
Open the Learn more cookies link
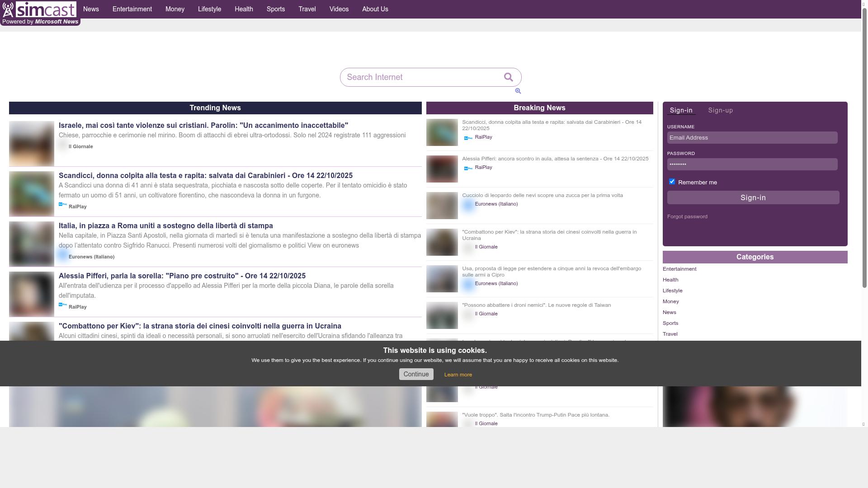[x=458, y=374]
